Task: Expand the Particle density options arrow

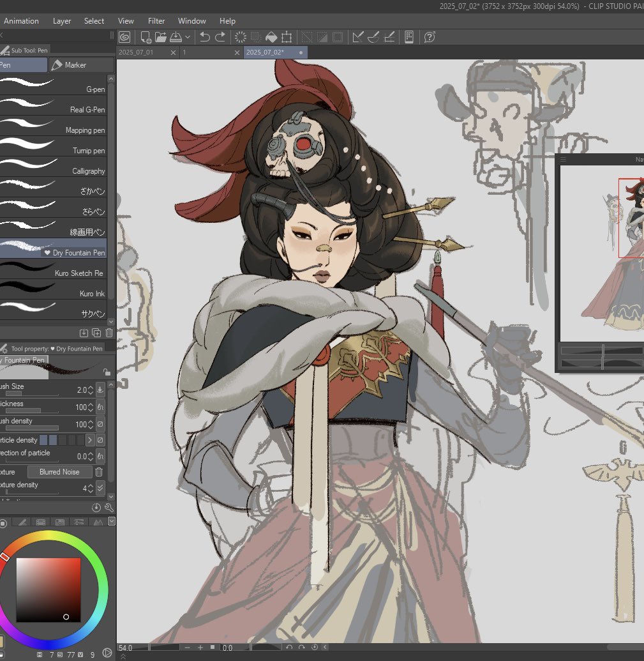Action: 90,440
